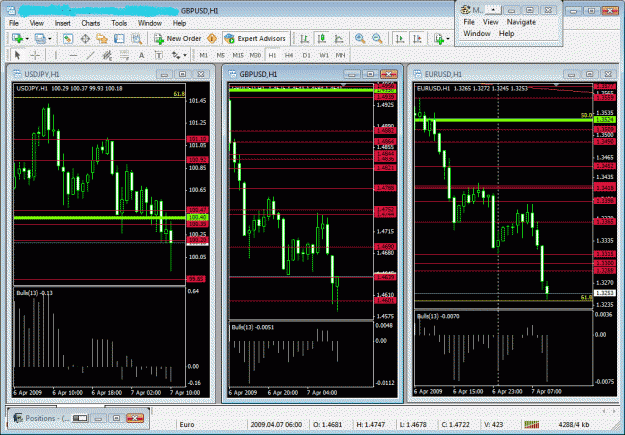
Task: Select the Crosshair tool
Action: pos(35,55)
